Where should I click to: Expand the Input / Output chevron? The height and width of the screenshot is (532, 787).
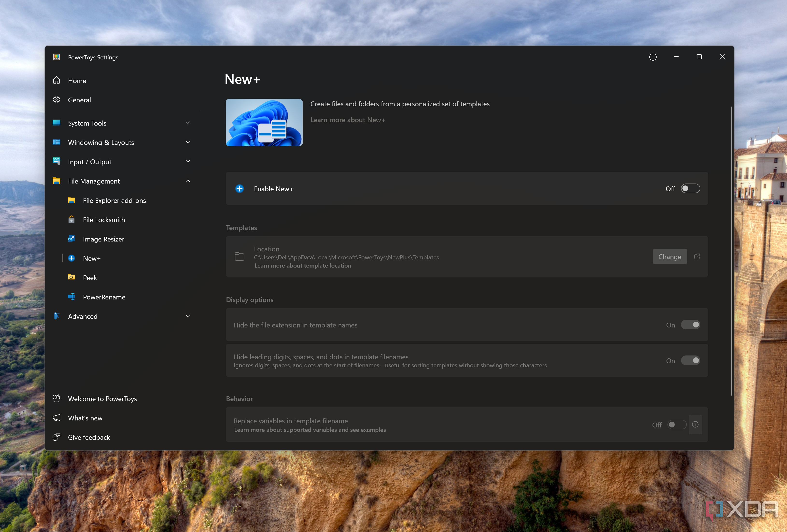tap(188, 161)
